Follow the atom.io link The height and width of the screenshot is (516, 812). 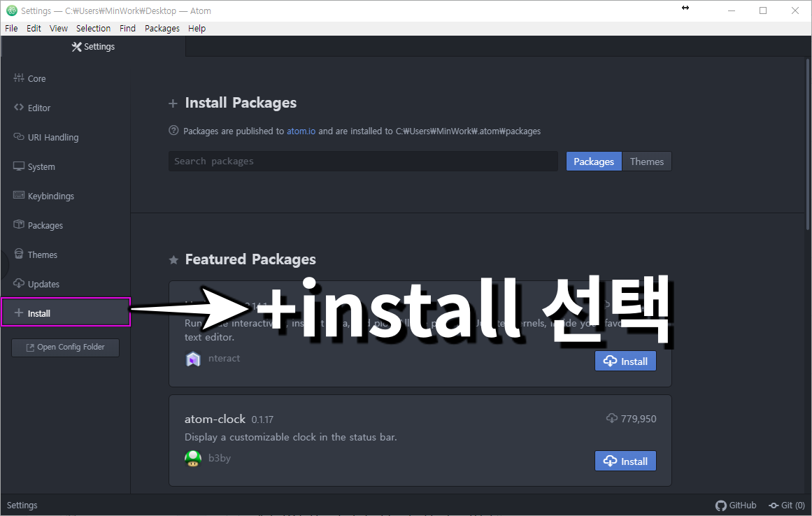click(301, 131)
